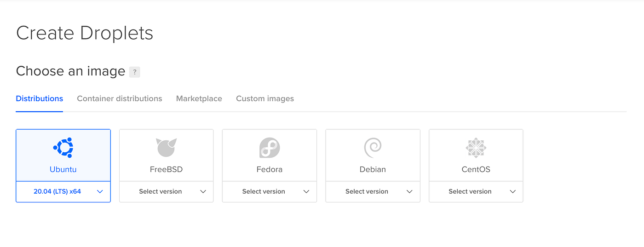Open Fedora Select version dropdown
644x247 pixels.
click(x=270, y=191)
